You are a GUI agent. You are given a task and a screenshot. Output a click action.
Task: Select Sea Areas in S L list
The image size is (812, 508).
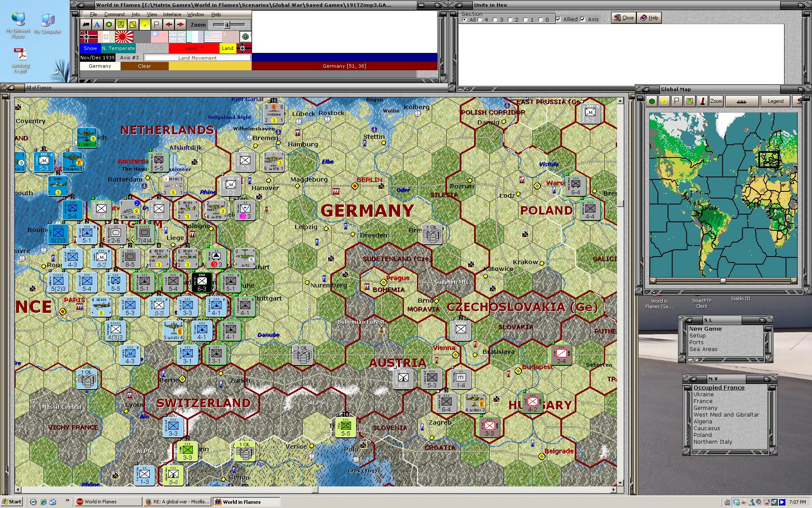[703, 349]
